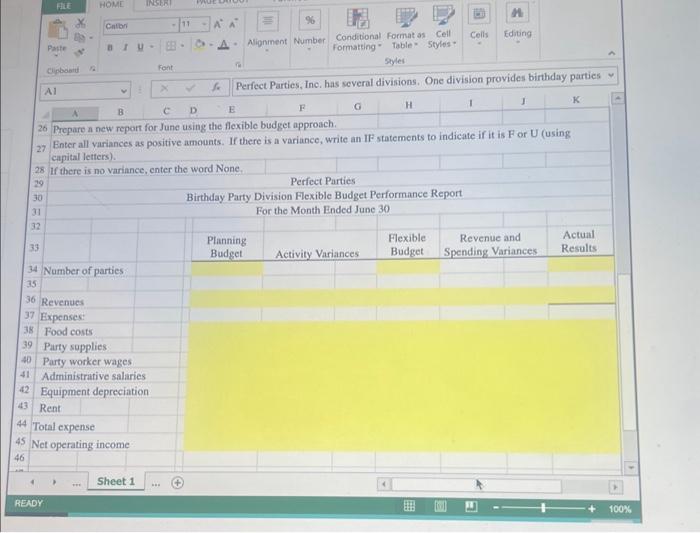700x533 pixels.
Task: Click the Planning Budget header cell
Action: click(227, 246)
